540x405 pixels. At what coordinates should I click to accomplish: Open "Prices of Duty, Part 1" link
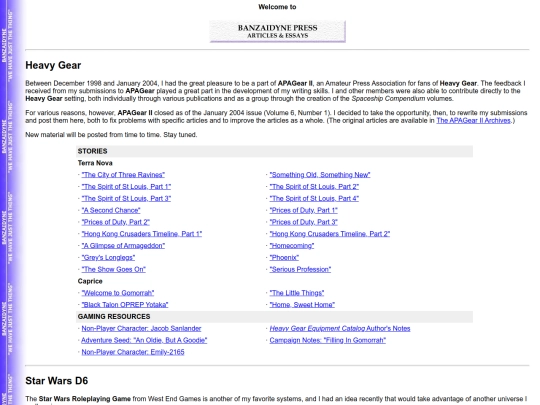(303, 210)
